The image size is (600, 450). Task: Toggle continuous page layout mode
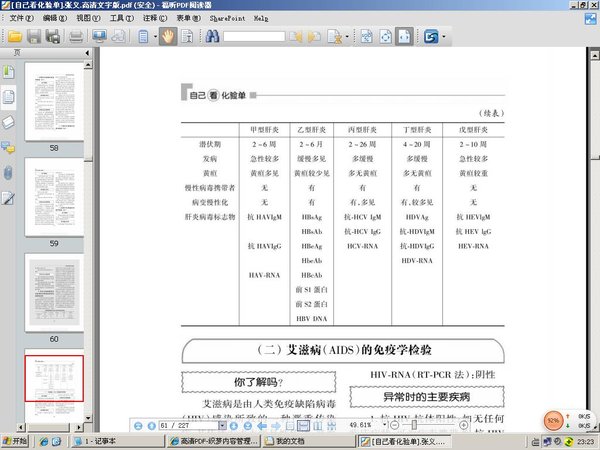click(303, 426)
